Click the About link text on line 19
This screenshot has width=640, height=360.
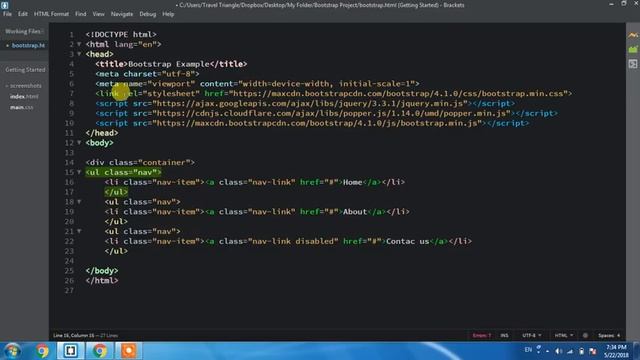pos(355,211)
